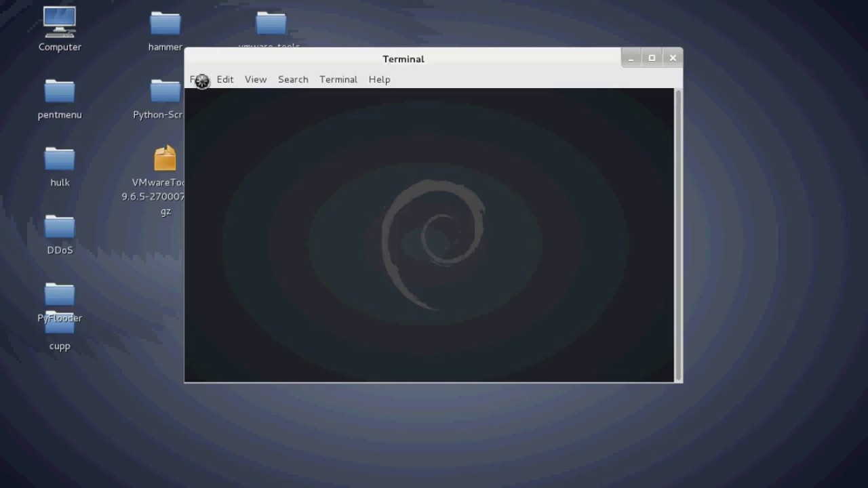Select the vmware-tools folder icon behind Terminal

271,24
